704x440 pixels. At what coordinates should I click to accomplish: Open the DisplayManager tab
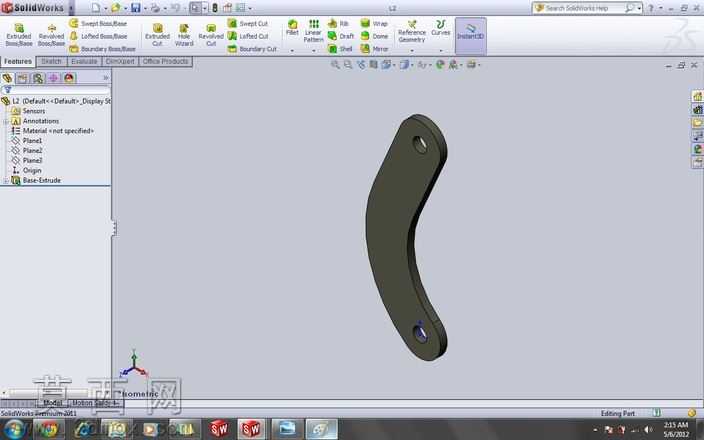pyautogui.click(x=69, y=78)
